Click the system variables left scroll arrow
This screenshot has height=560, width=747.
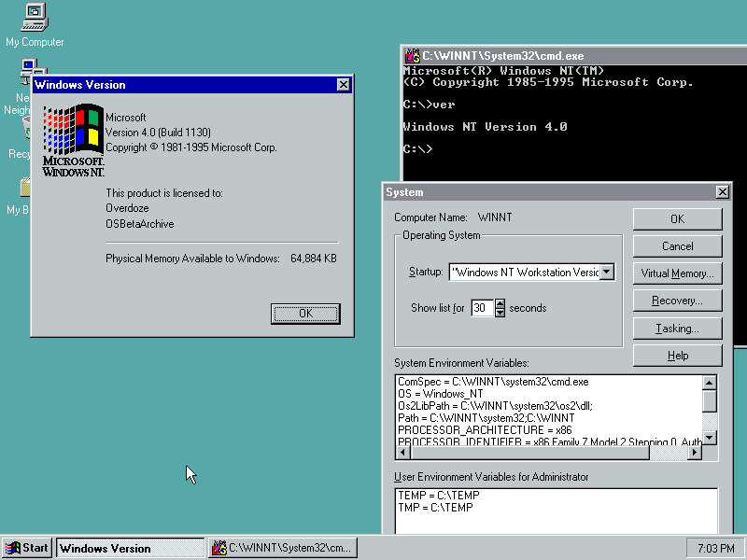pos(402,453)
